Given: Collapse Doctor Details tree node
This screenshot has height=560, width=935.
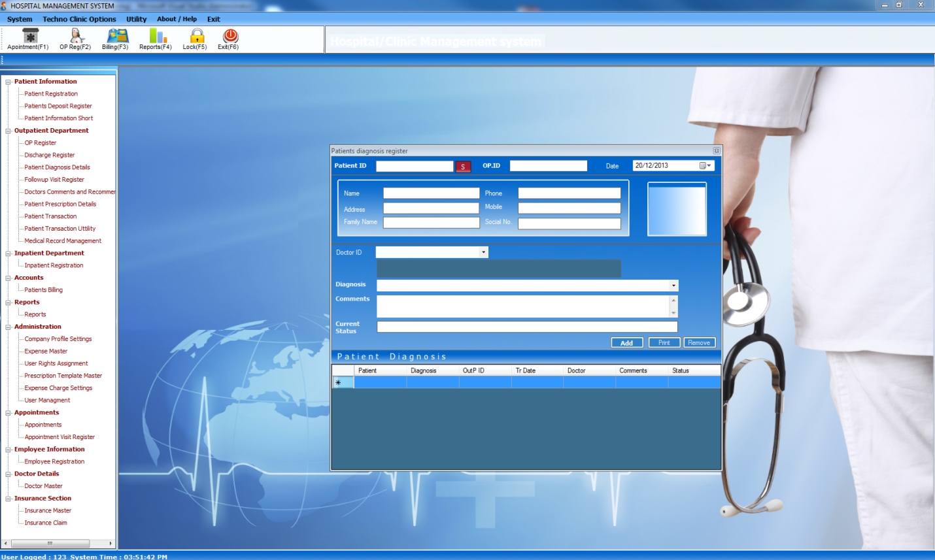Looking at the screenshot, I should click(x=8, y=474).
